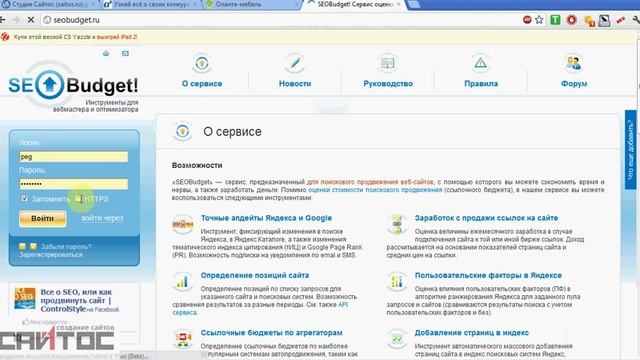This screenshot has height=360, width=640.
Task: Open the Пользовательские факторы в Яндексе link
Action: (x=488, y=275)
